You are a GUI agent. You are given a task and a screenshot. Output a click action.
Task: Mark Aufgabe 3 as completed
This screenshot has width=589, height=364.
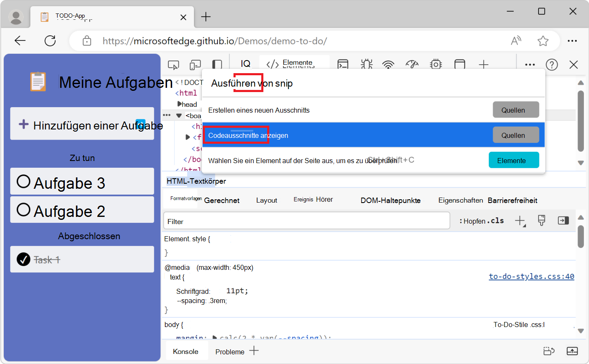point(24,182)
